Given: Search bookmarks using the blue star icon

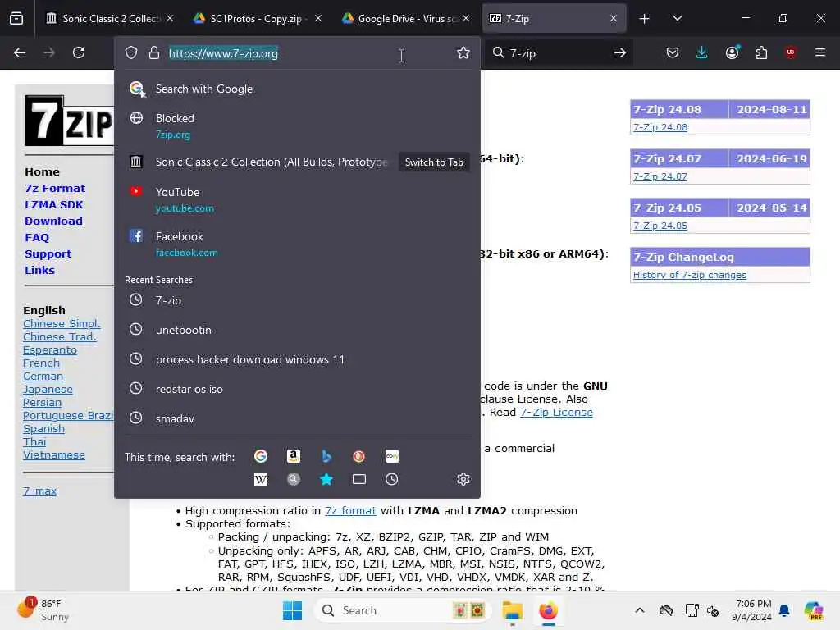Looking at the screenshot, I should (x=326, y=479).
